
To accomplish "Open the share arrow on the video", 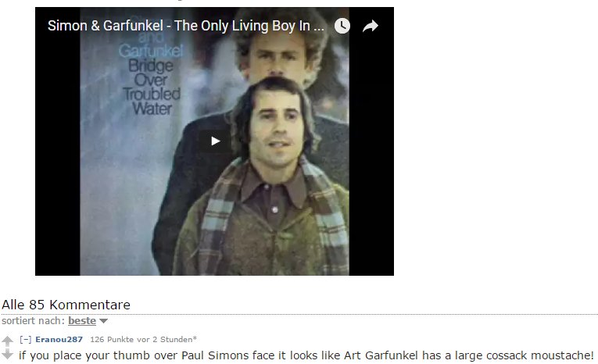I will click(x=370, y=26).
